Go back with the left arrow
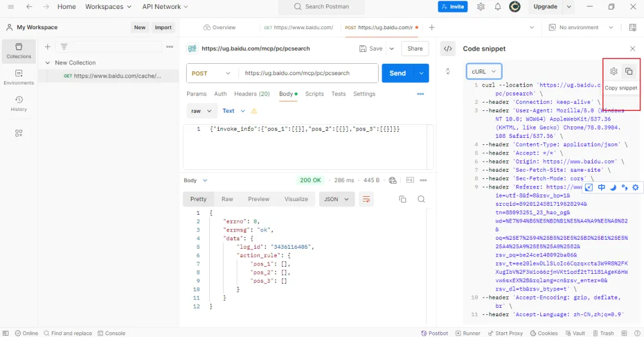Screen dimensions: 644x337 click(x=29, y=7)
